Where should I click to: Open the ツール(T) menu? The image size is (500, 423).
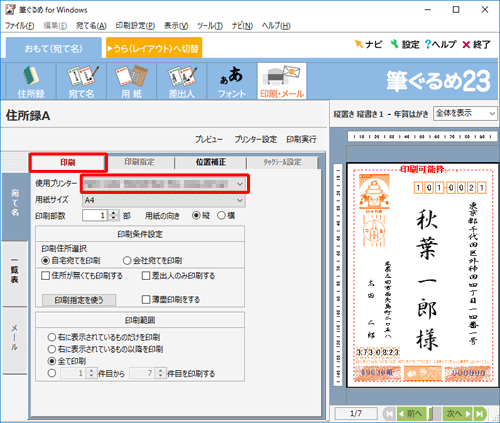(x=210, y=26)
